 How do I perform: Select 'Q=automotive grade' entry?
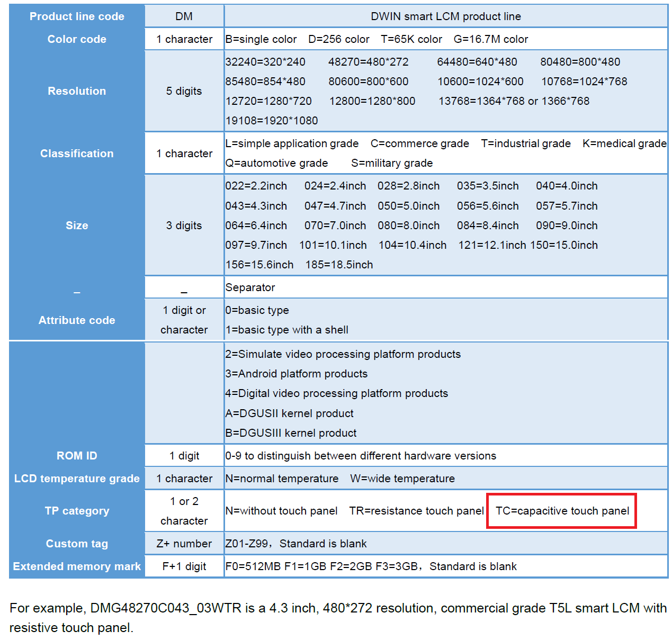click(x=277, y=163)
